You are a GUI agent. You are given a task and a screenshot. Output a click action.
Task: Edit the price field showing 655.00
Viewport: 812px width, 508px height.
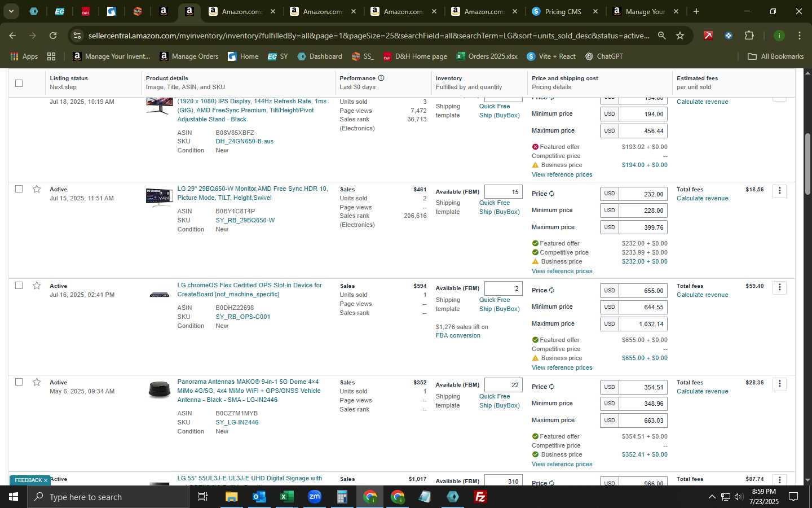click(643, 291)
